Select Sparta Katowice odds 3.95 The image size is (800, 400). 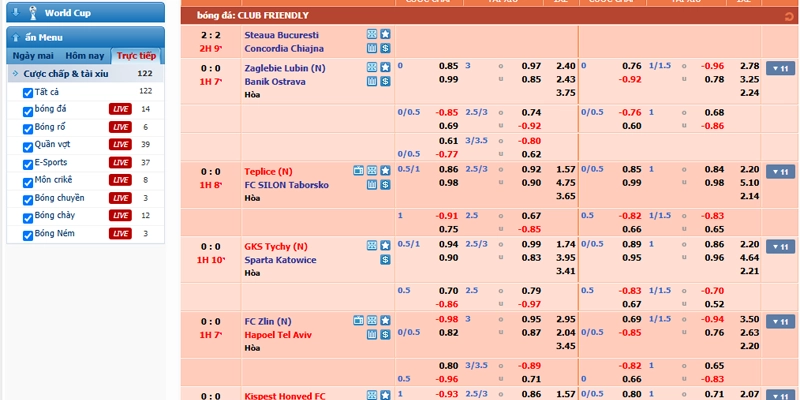pyautogui.click(x=566, y=257)
